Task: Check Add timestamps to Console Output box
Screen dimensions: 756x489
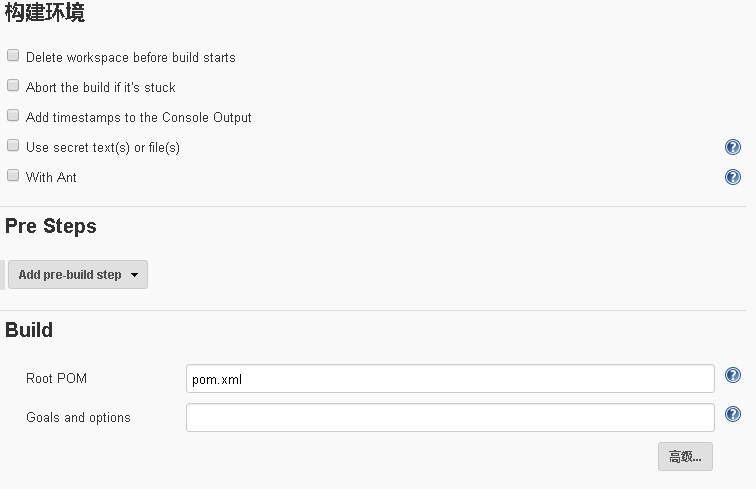Action: (13, 115)
